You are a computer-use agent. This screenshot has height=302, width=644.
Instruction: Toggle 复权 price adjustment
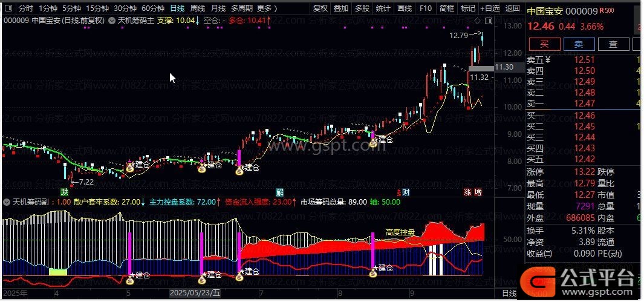(320, 8)
